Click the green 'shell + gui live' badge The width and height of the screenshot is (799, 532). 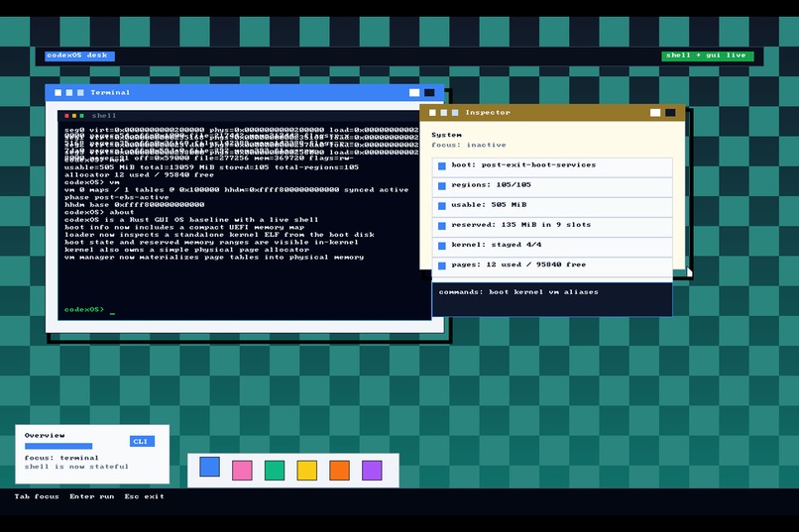tap(707, 55)
